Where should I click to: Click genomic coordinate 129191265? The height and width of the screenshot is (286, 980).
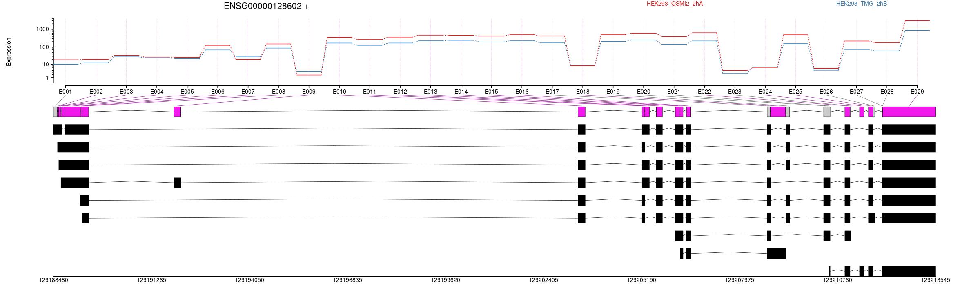click(151, 280)
